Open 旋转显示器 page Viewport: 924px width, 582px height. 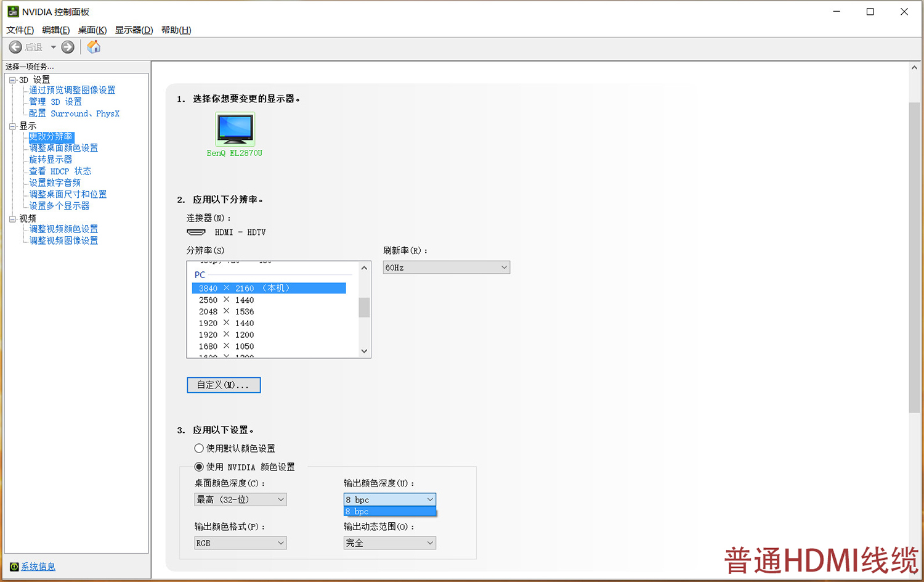point(51,160)
